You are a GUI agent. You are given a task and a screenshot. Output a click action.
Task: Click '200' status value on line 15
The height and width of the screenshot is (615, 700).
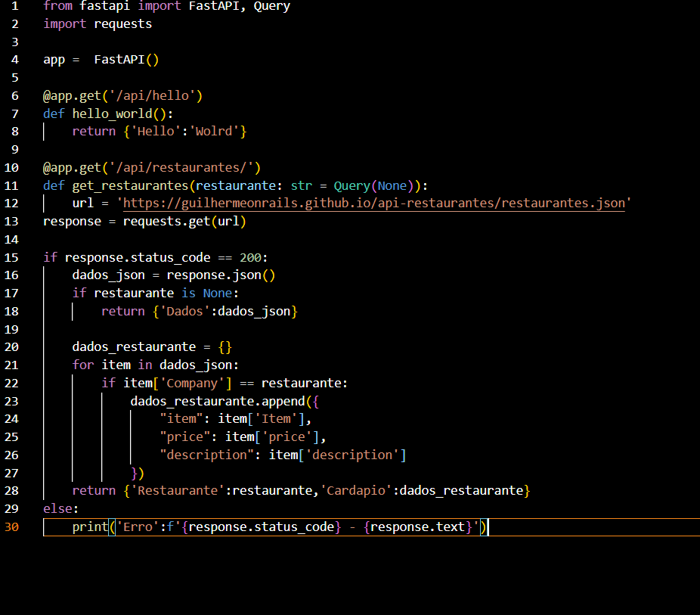click(x=250, y=258)
